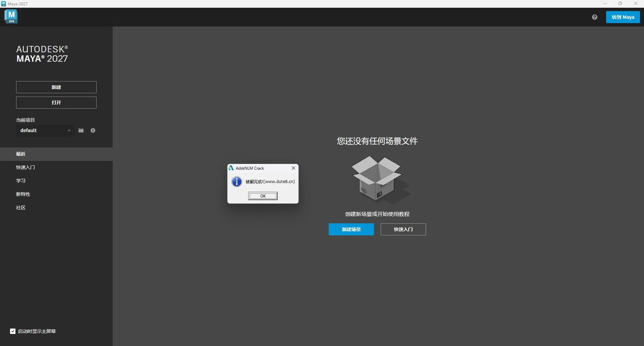The height and width of the screenshot is (346, 644).
Task: Expand the default project dropdown
Action: (x=45, y=130)
